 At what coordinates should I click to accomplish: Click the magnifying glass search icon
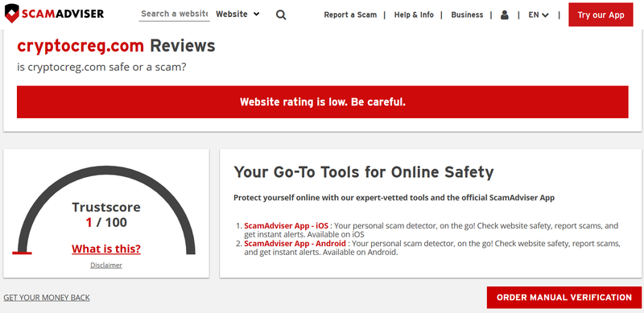tap(281, 14)
